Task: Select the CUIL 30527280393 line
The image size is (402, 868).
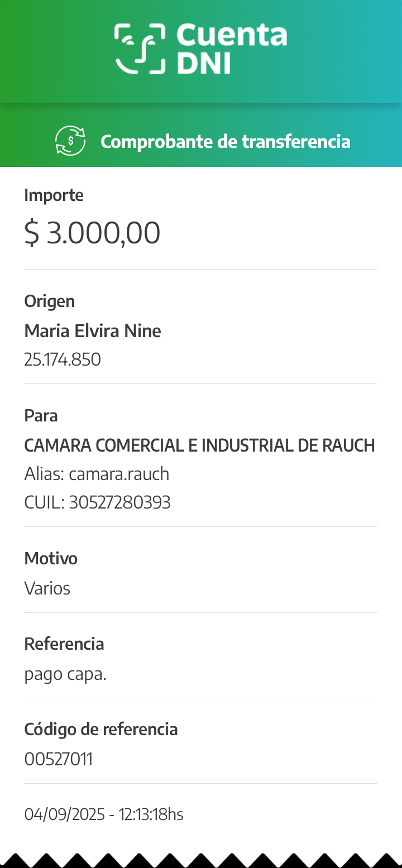Action: [97, 503]
